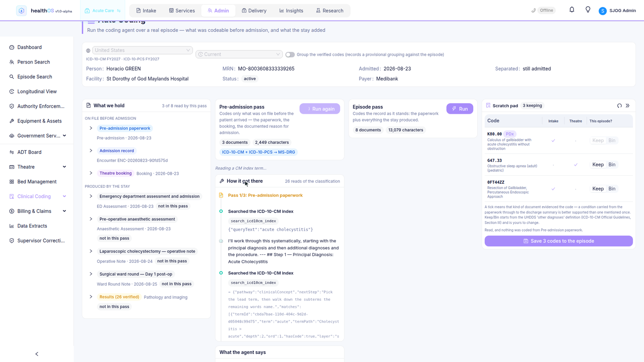
Task: Click Run again on Pre-admission pass
Action: pos(320,109)
